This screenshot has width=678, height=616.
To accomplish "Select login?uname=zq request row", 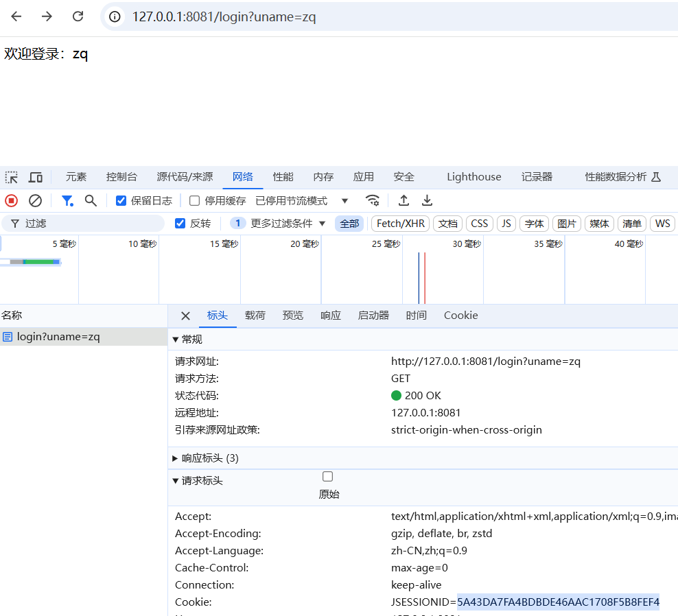I will coord(84,337).
